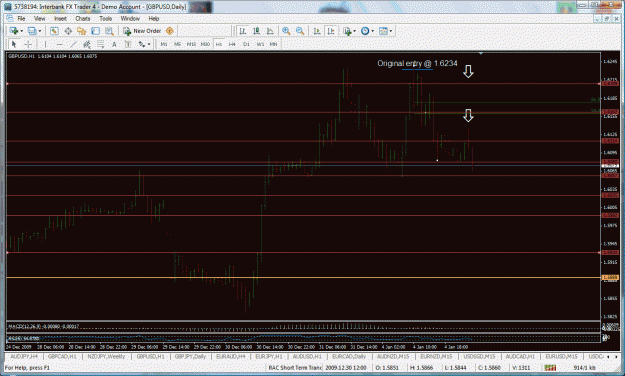Click the Expert Advisors orange diamond icon
The width and height of the screenshot is (625, 376).
pyautogui.click(x=169, y=31)
